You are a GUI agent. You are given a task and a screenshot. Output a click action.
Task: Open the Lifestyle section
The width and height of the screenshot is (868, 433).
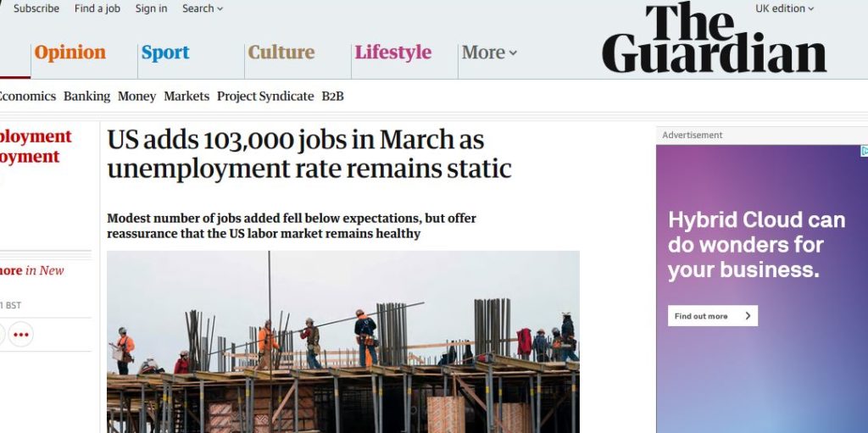click(x=392, y=53)
